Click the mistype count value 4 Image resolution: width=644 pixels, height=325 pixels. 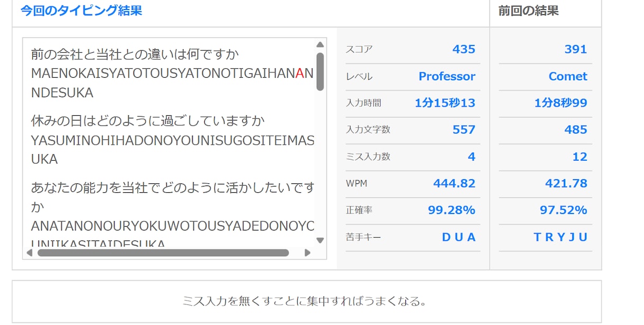[x=471, y=156]
